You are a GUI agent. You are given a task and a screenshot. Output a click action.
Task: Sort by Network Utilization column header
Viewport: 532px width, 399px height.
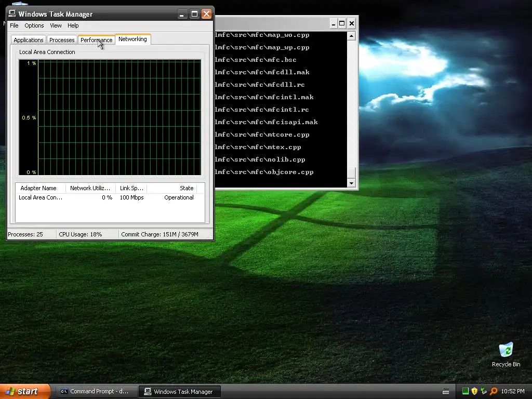pos(90,188)
